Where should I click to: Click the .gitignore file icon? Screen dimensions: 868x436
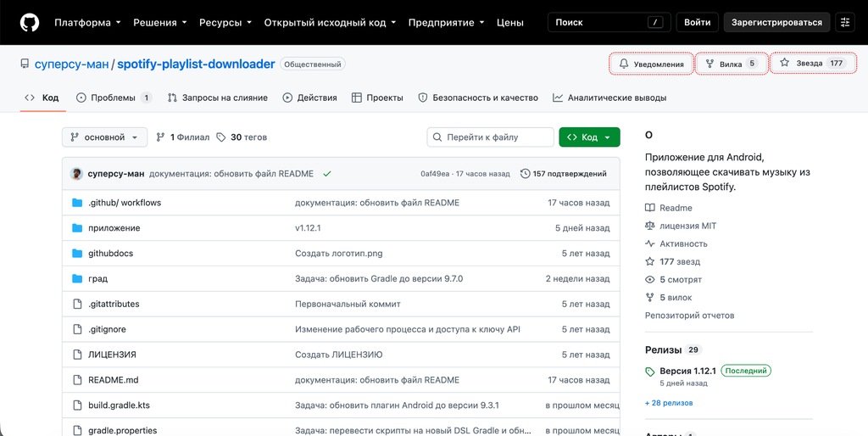[x=77, y=329]
